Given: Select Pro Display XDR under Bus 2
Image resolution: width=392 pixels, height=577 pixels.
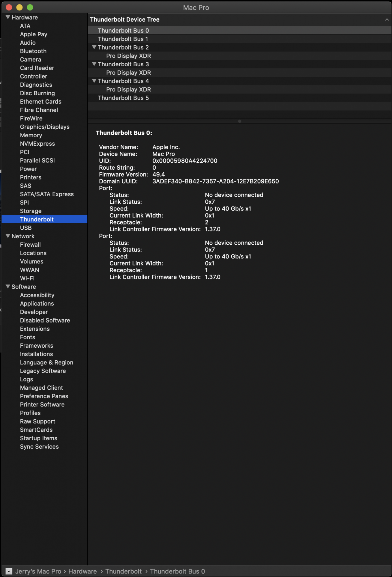Looking at the screenshot, I should click(128, 56).
